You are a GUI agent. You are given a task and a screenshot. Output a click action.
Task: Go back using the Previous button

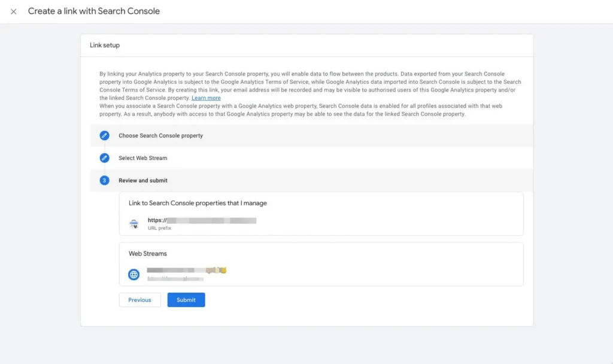139,299
